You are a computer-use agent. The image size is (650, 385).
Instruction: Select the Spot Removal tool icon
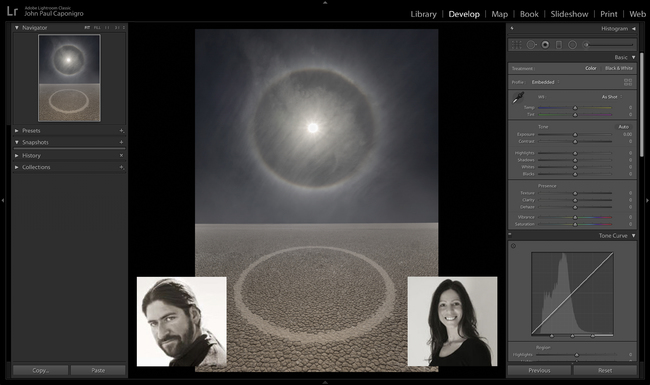tap(531, 45)
